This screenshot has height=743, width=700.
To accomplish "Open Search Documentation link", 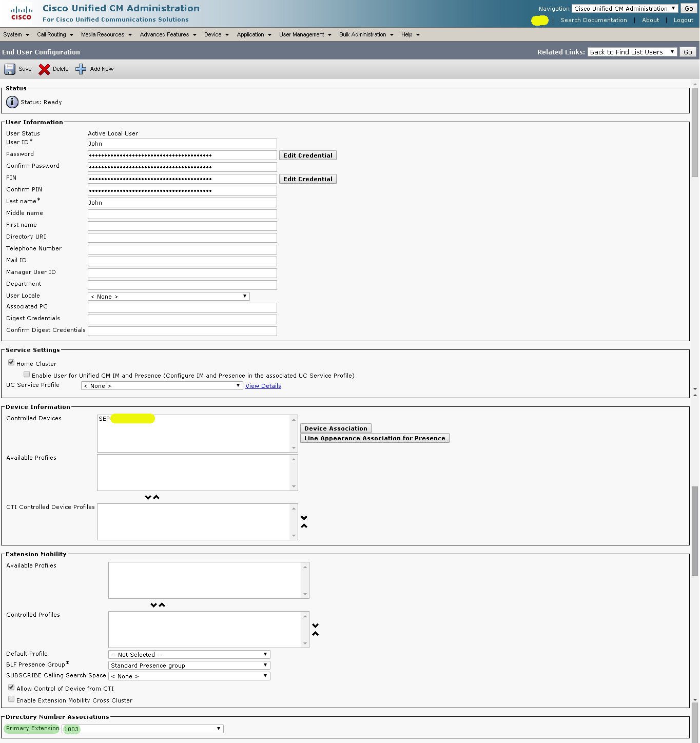I will click(593, 20).
